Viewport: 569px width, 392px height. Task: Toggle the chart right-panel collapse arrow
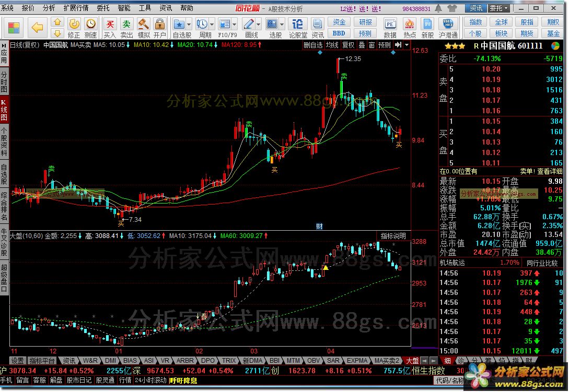click(x=399, y=45)
